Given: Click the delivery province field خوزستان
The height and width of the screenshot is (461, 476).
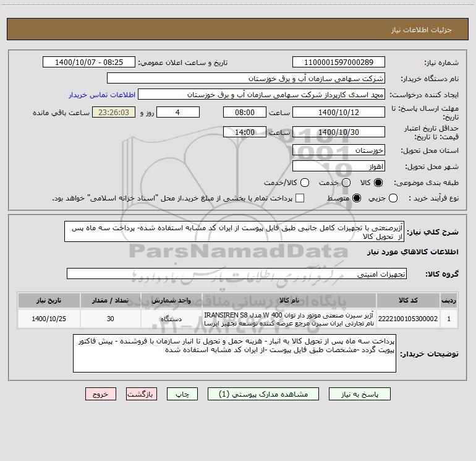Looking at the screenshot, I should click(339, 150).
